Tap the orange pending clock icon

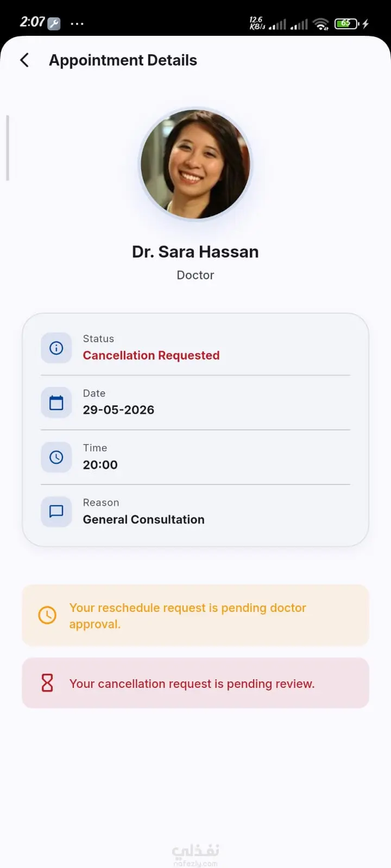point(47,615)
